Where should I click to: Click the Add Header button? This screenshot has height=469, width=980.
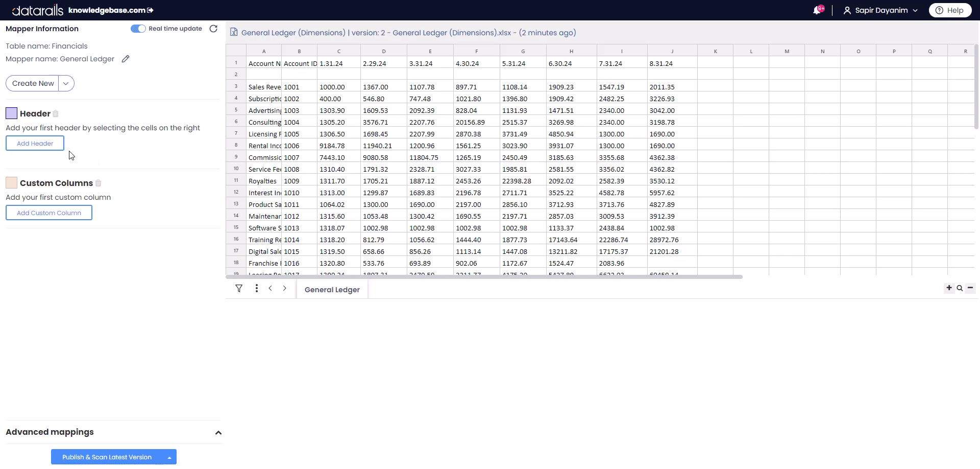click(x=35, y=144)
